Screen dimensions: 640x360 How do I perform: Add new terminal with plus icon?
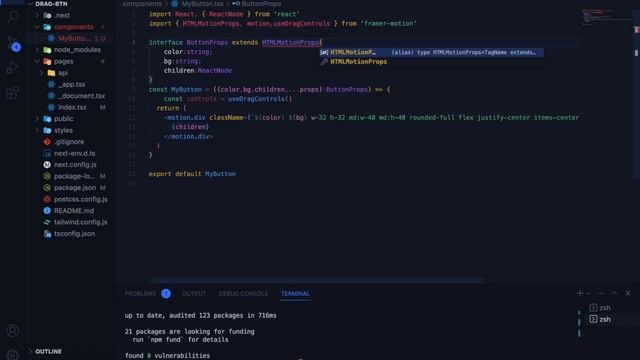[x=580, y=293]
